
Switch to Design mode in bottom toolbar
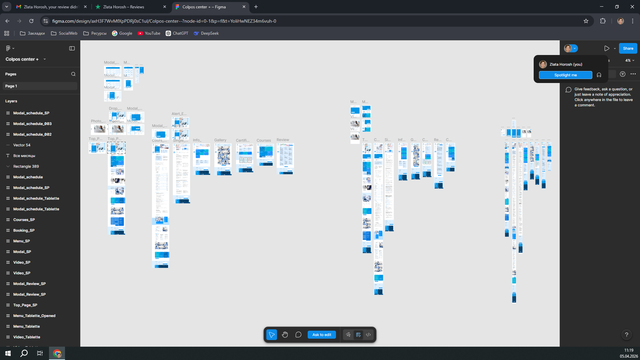coord(358,335)
